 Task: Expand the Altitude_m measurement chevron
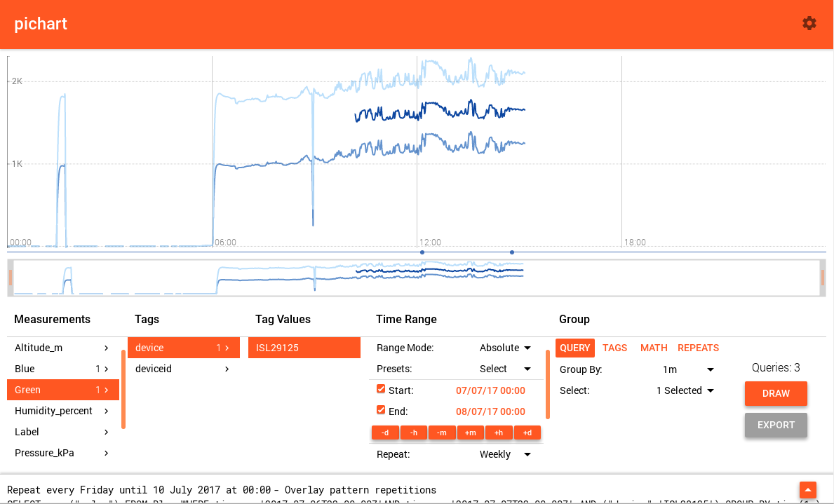point(106,348)
